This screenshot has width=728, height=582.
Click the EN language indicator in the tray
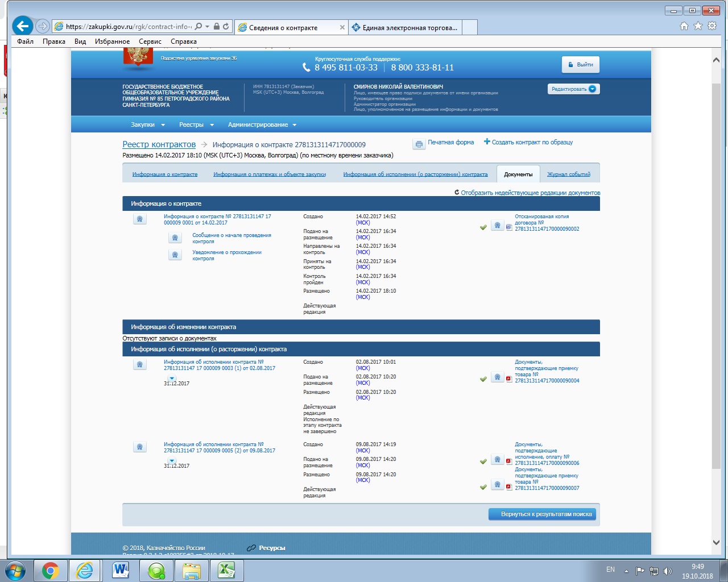(x=610, y=569)
